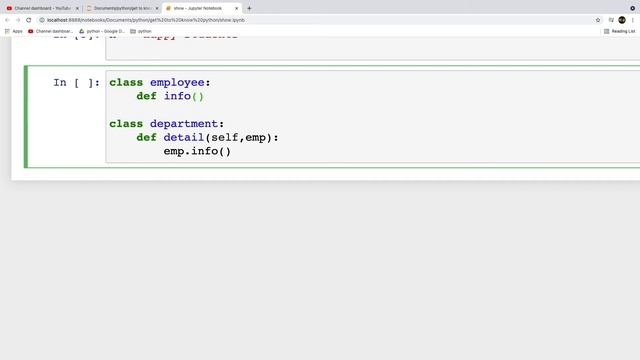Click the 'emp.info()' code line
This screenshot has height=360, width=640.
197,151
